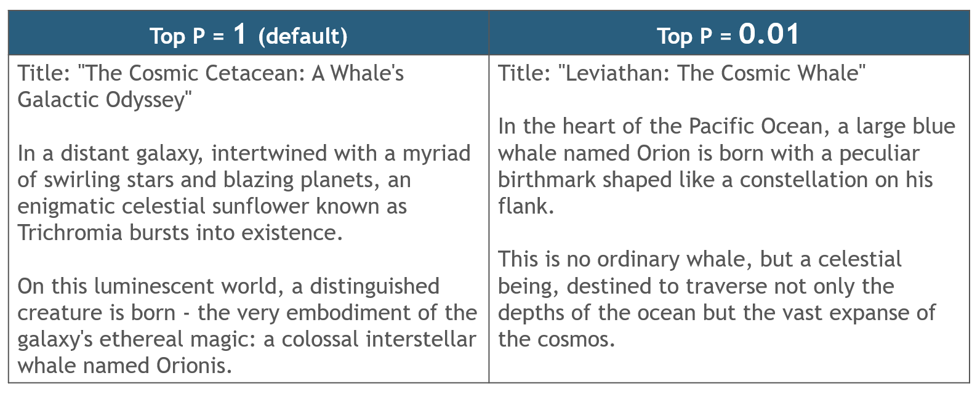Screen dimensions: 980x394
Task: Select the "The Cosmic Cetacean" title text
Action: click(193, 73)
